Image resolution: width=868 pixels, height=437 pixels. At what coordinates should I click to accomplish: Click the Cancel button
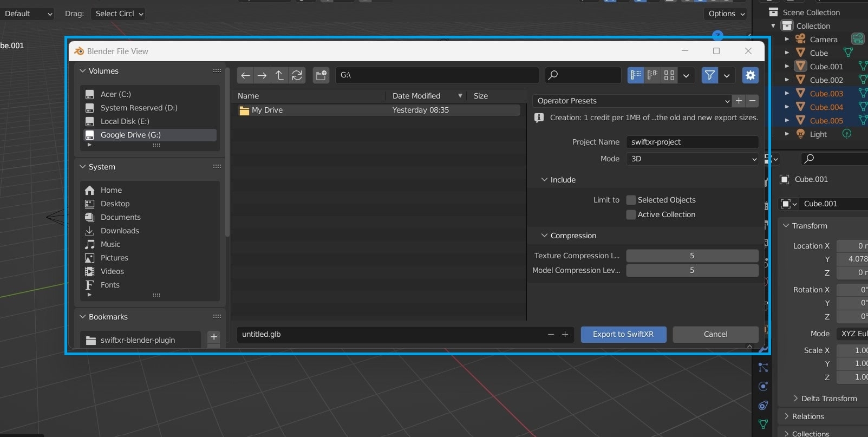[715, 334]
